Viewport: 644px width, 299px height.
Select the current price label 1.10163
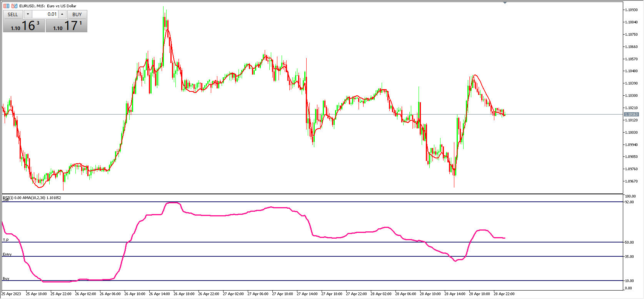click(631, 115)
